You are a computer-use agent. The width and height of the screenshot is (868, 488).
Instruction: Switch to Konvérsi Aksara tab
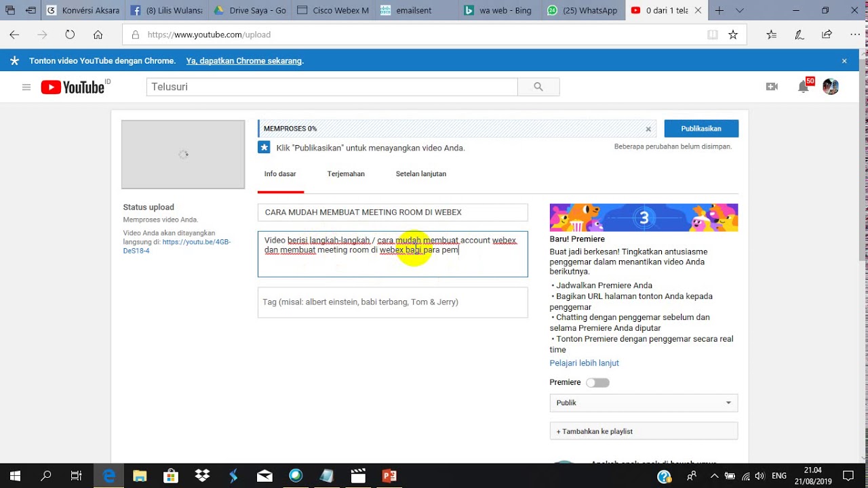pyautogui.click(x=83, y=10)
